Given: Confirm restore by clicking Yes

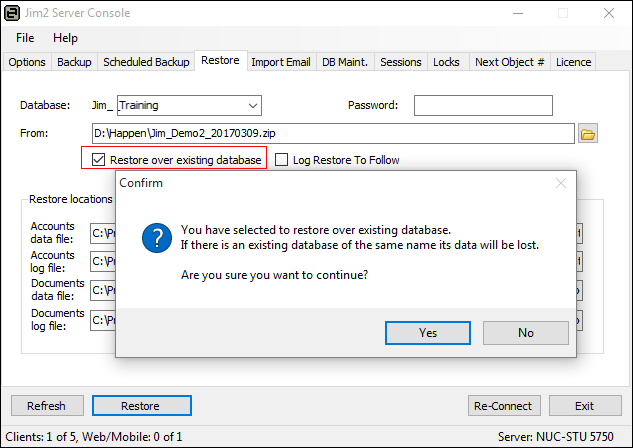Looking at the screenshot, I should (428, 333).
